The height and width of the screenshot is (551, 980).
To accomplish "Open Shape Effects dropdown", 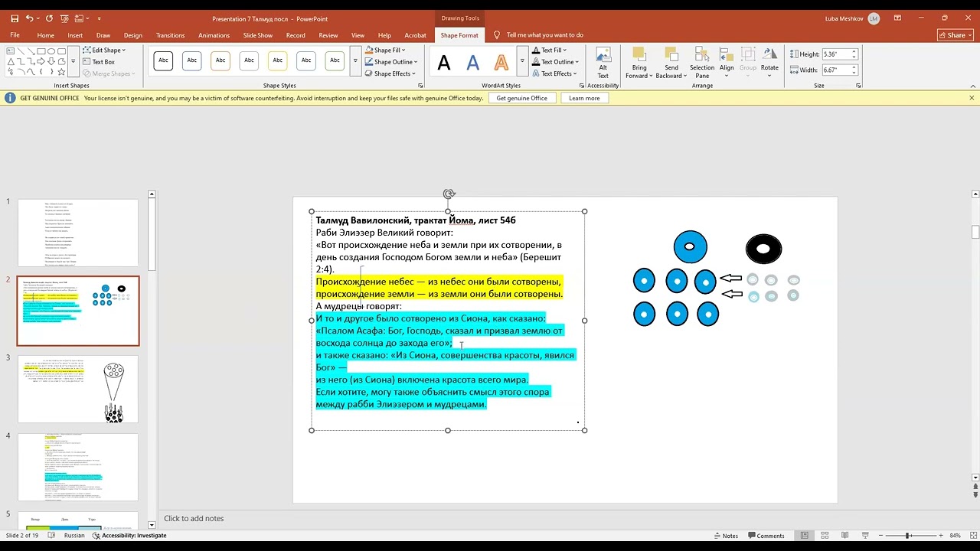I will [x=390, y=73].
